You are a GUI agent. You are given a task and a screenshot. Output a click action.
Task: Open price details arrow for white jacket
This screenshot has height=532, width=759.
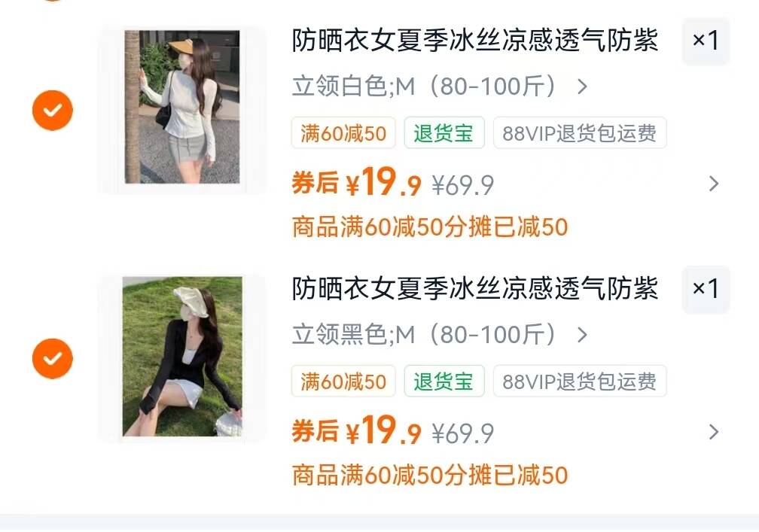tap(714, 184)
